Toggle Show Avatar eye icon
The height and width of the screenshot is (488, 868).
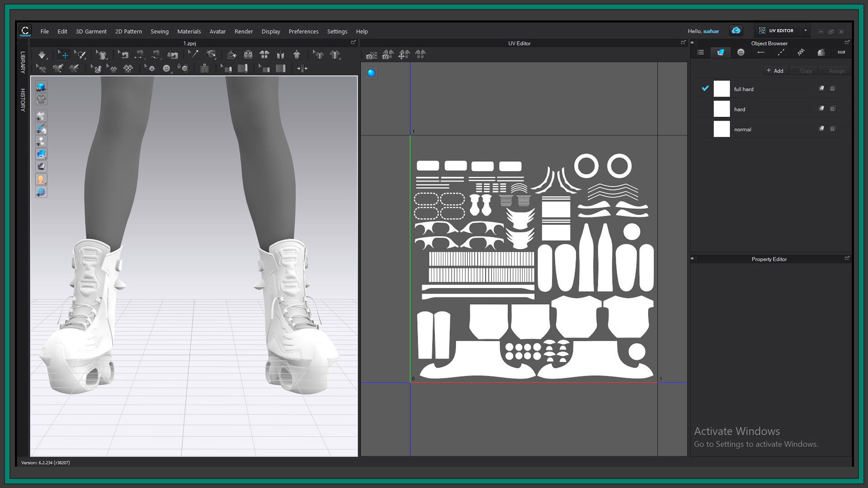pos(41,141)
